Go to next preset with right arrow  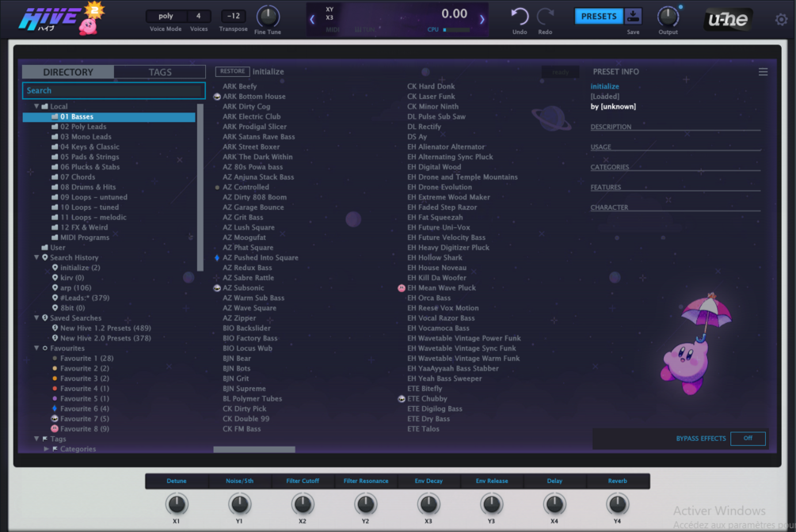tap(482, 19)
